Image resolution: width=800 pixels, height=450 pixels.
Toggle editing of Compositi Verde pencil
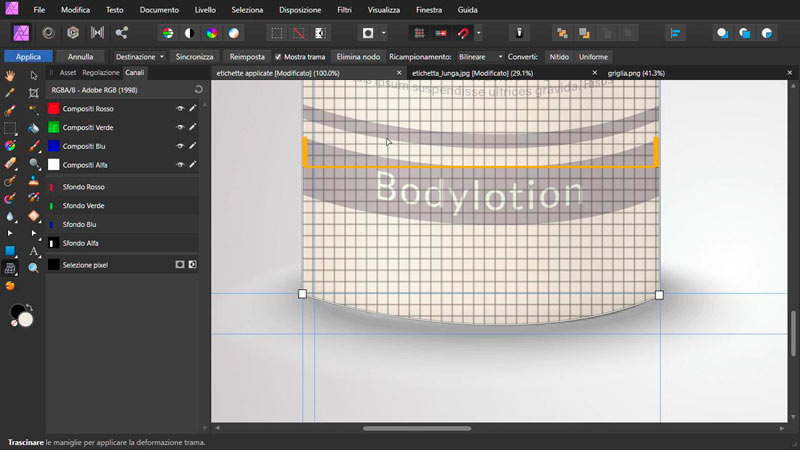[x=192, y=128]
